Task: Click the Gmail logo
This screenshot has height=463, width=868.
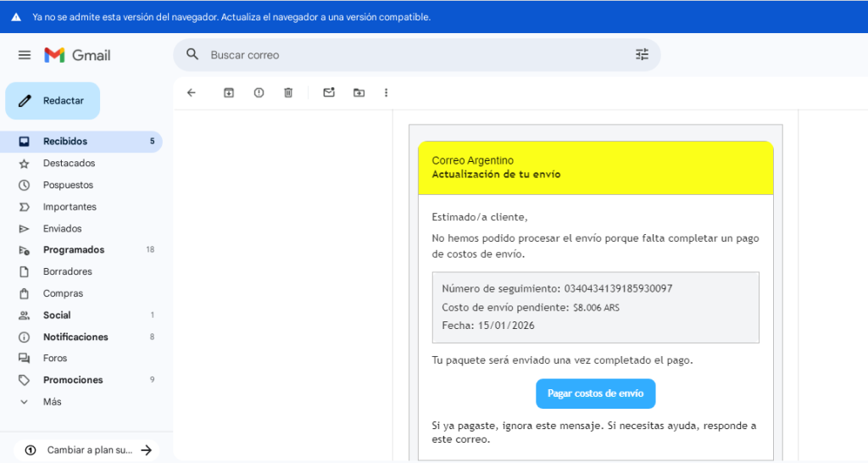Action: coord(78,55)
